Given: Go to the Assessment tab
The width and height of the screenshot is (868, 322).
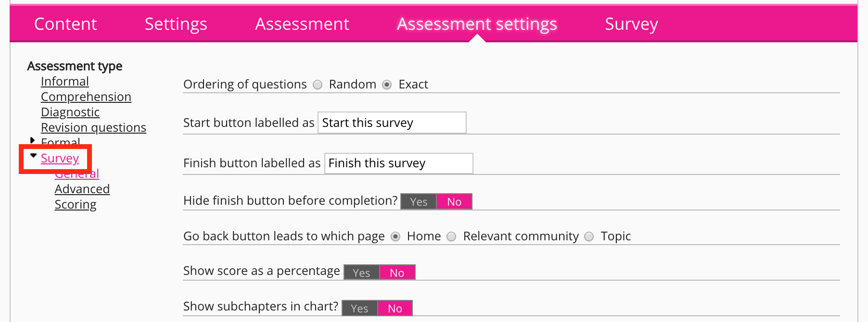Looking at the screenshot, I should 302,24.
